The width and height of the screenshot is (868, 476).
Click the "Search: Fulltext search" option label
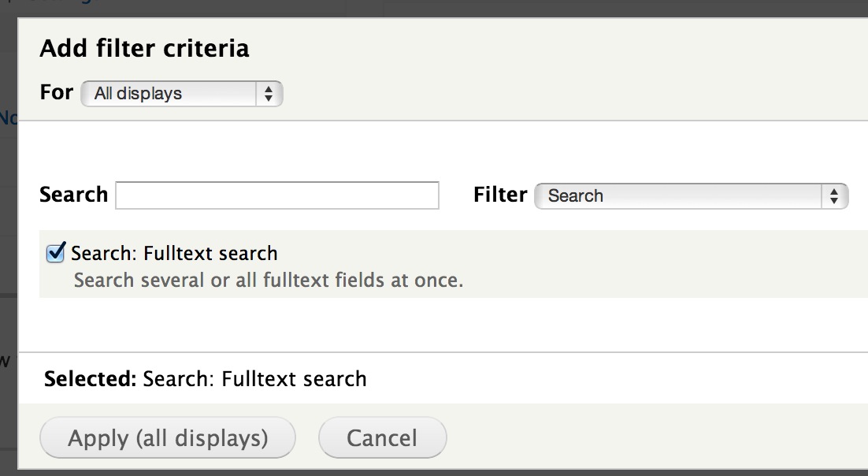(174, 254)
